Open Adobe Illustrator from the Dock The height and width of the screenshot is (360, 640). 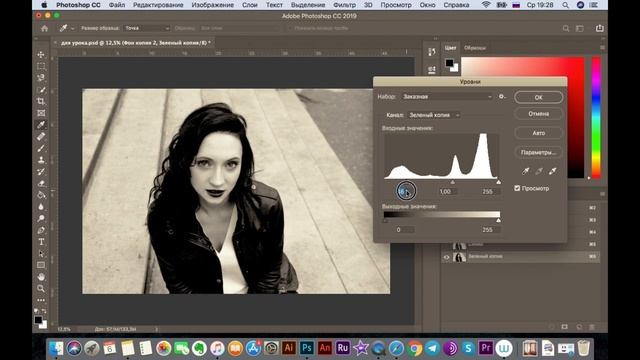pos(289,348)
